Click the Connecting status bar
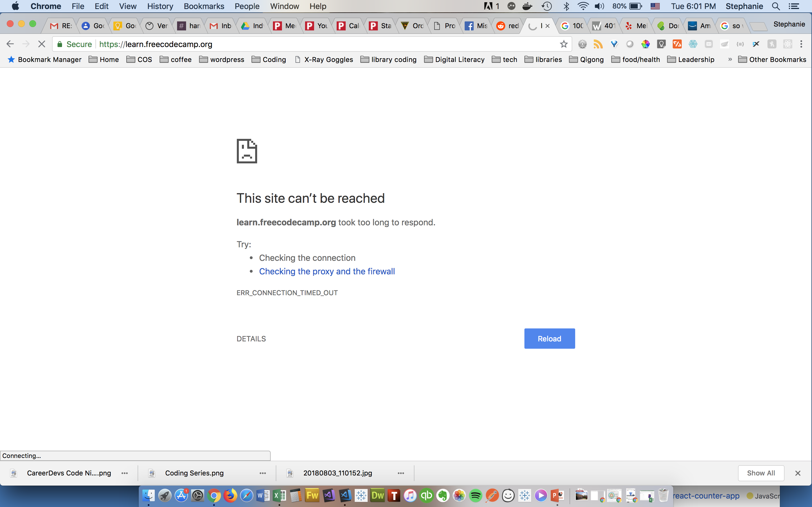 (x=21, y=455)
